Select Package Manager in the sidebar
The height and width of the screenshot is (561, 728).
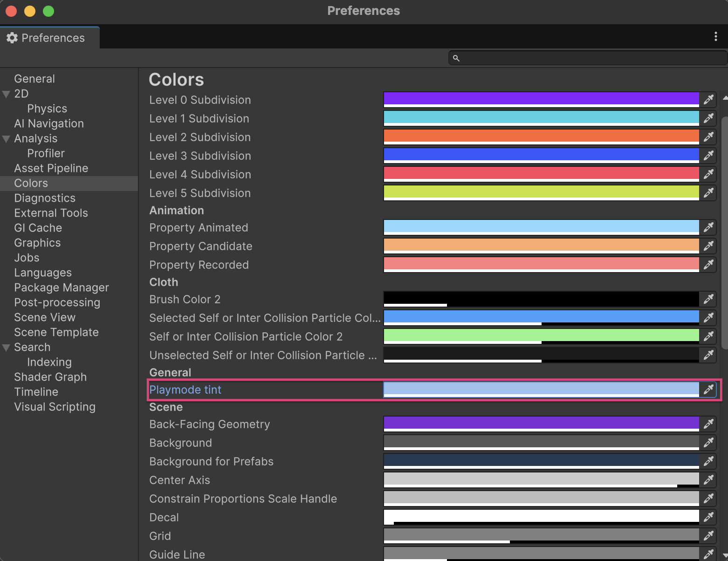(x=62, y=287)
